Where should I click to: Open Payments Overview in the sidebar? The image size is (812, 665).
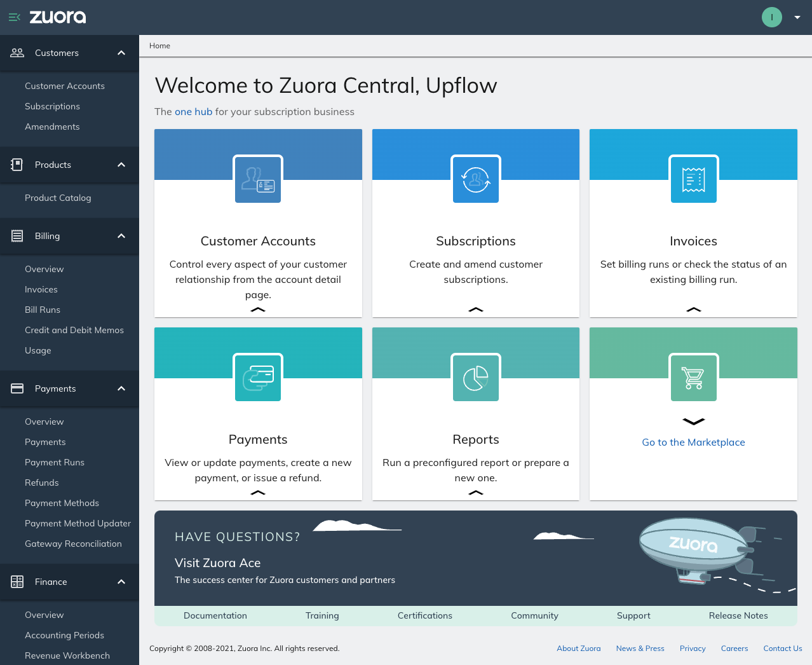(x=44, y=422)
